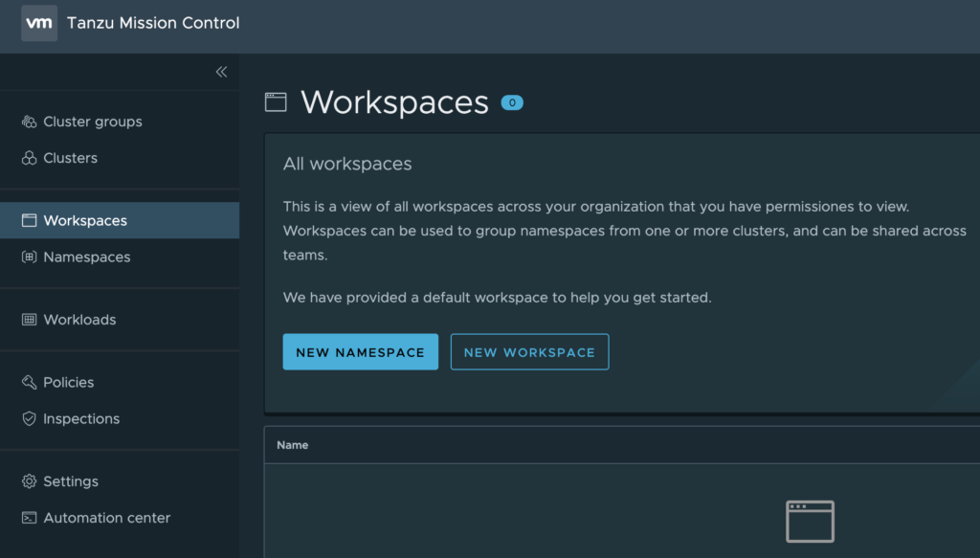Click the VMware vm logo icon
This screenshot has height=558, width=980.
pyautogui.click(x=39, y=23)
